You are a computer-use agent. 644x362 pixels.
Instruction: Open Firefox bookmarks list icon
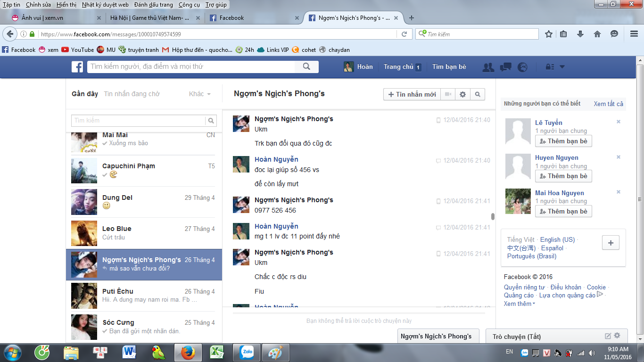(x=563, y=34)
